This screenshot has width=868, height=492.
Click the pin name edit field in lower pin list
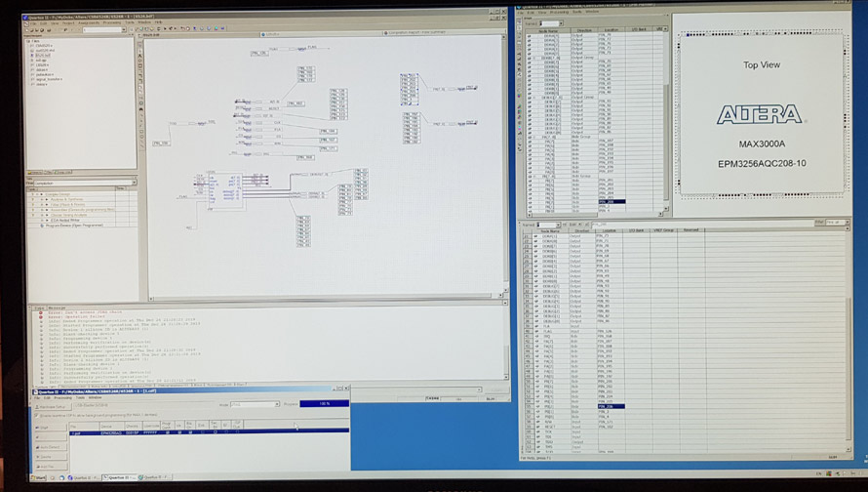[702, 225]
